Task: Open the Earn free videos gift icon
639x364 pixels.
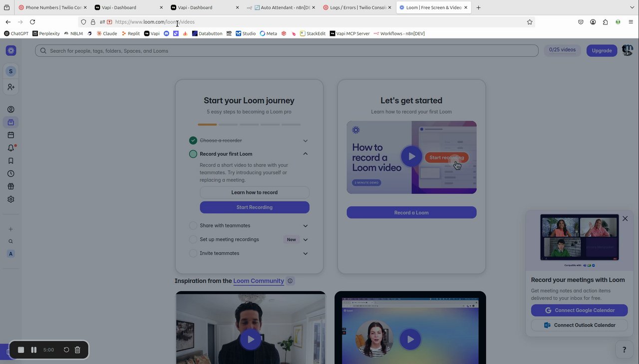Action: pyautogui.click(x=11, y=186)
